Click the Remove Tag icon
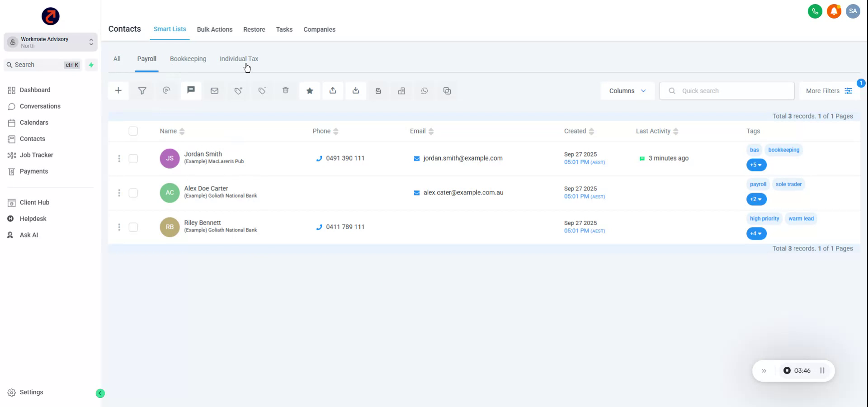This screenshot has height=407, width=868. coord(262,90)
